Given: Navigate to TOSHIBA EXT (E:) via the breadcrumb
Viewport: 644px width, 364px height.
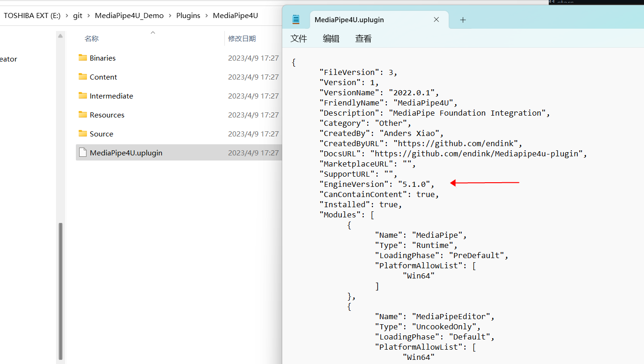Looking at the screenshot, I should 32,15.
